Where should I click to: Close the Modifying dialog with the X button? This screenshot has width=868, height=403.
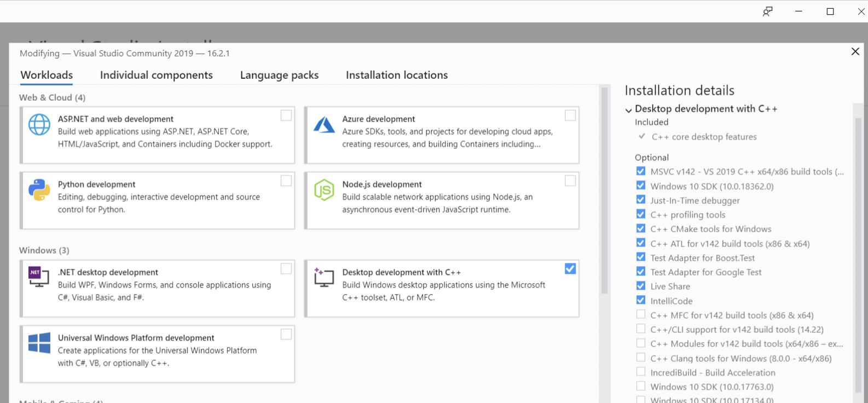(855, 51)
